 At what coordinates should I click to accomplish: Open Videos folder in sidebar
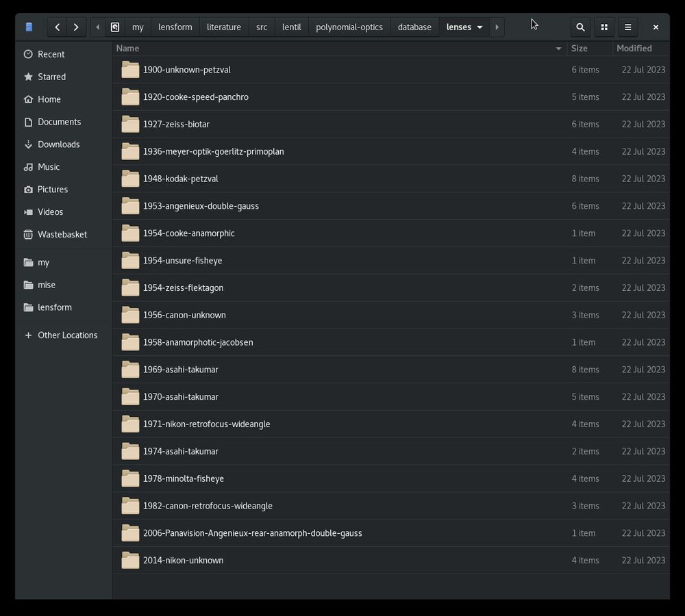pyautogui.click(x=63, y=211)
